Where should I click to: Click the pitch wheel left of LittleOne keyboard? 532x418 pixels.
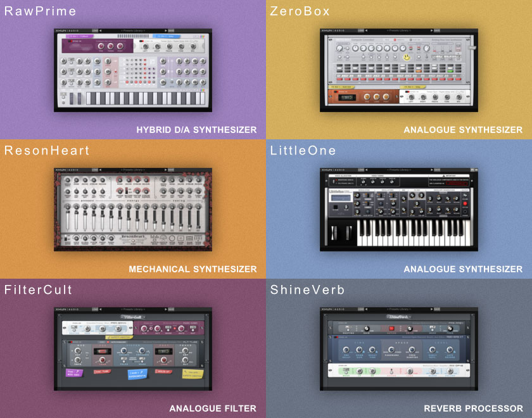point(334,233)
